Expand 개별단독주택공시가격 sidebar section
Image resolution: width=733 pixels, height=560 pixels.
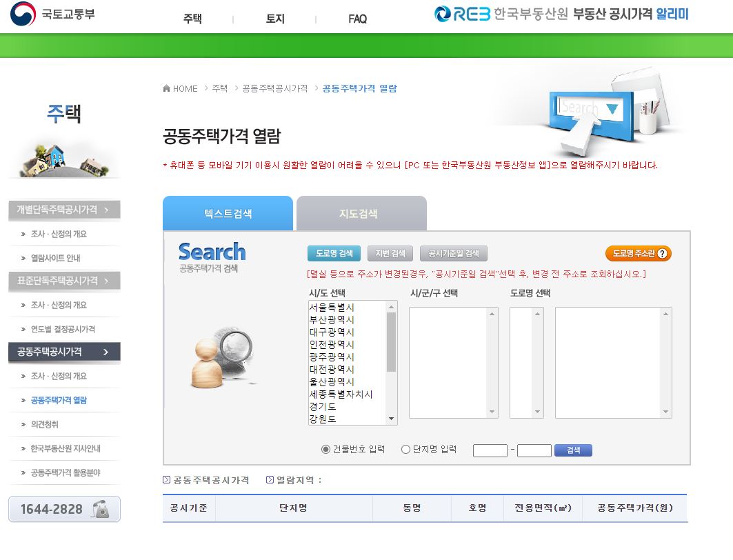click(x=65, y=210)
